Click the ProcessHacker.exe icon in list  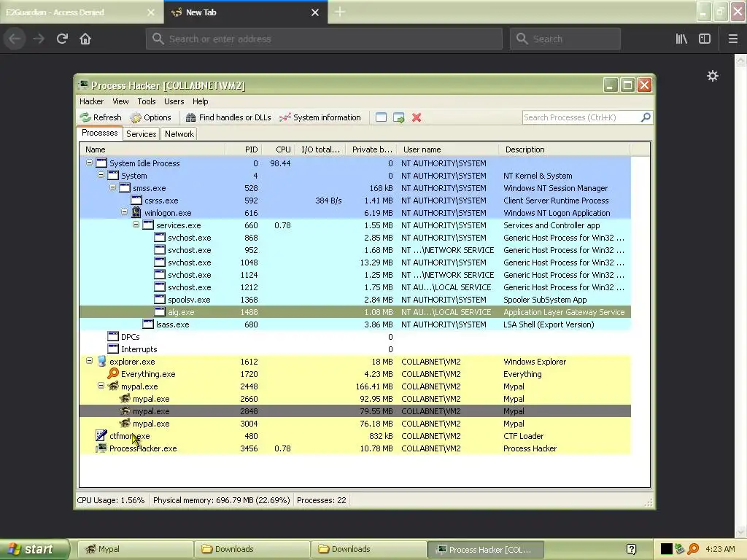pyautogui.click(x=101, y=448)
